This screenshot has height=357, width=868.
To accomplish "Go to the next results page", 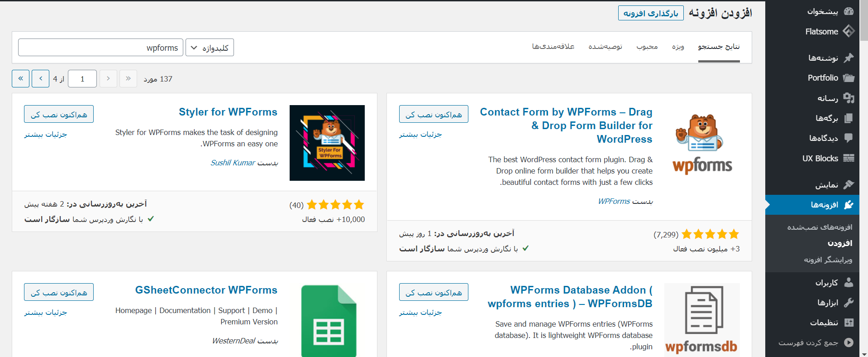I will coord(41,79).
